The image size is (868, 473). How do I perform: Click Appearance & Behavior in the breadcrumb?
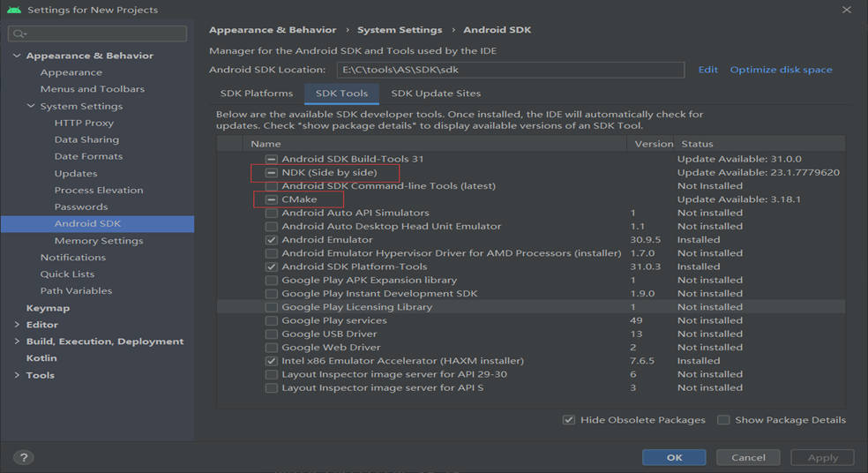(273, 30)
